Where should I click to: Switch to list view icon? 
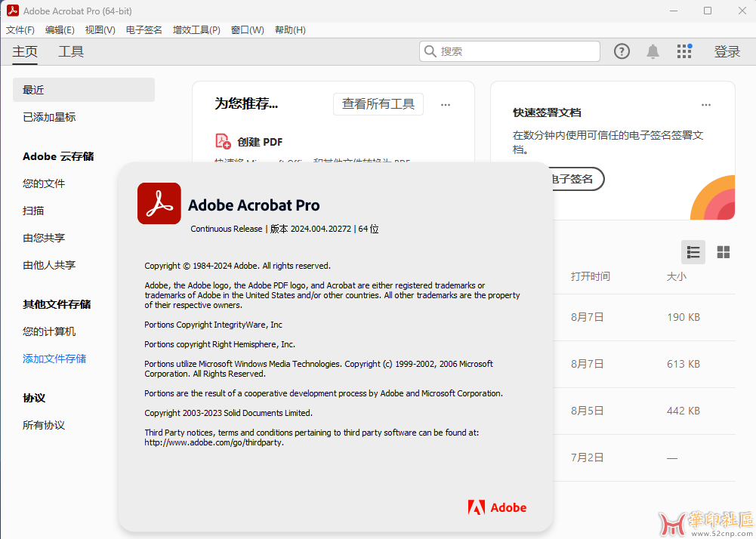(693, 252)
